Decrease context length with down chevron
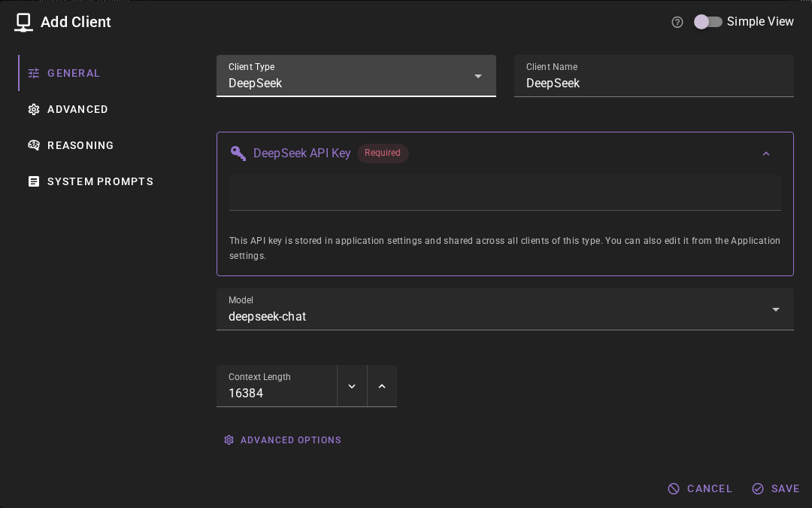The width and height of the screenshot is (812, 508). (352, 386)
